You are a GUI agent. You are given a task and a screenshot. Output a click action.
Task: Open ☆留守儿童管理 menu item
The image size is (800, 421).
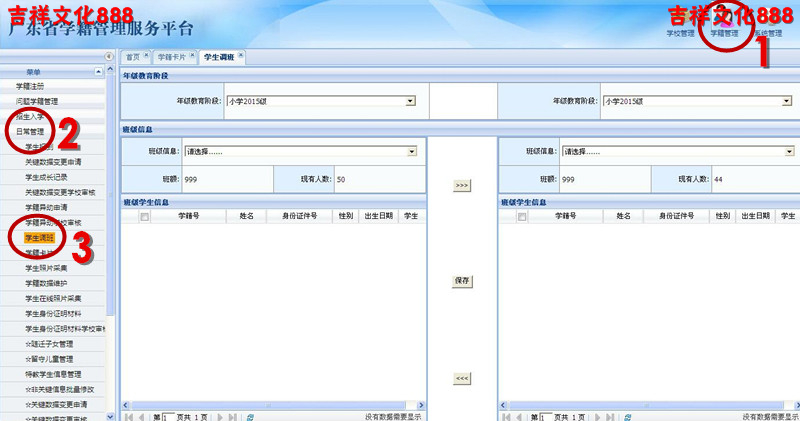point(49,359)
